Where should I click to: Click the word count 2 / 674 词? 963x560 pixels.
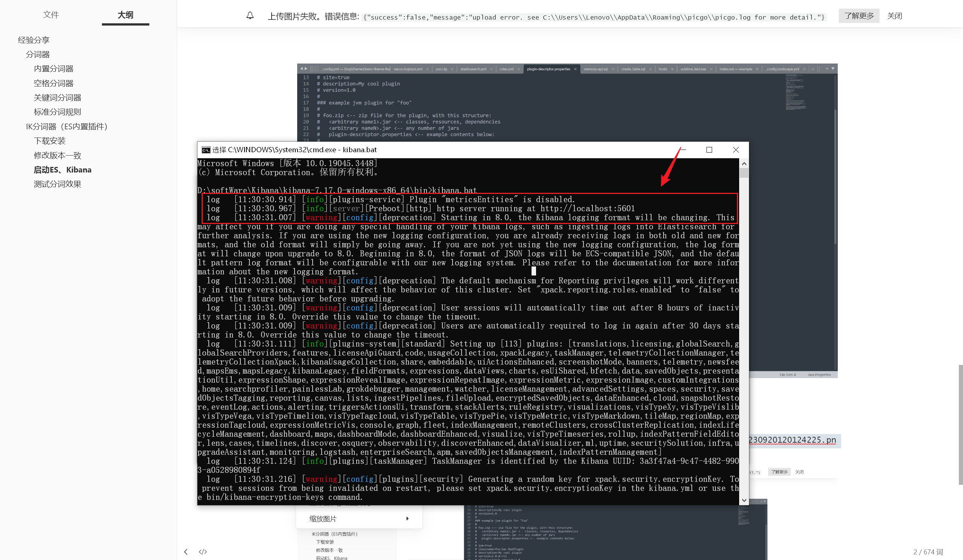point(928,552)
